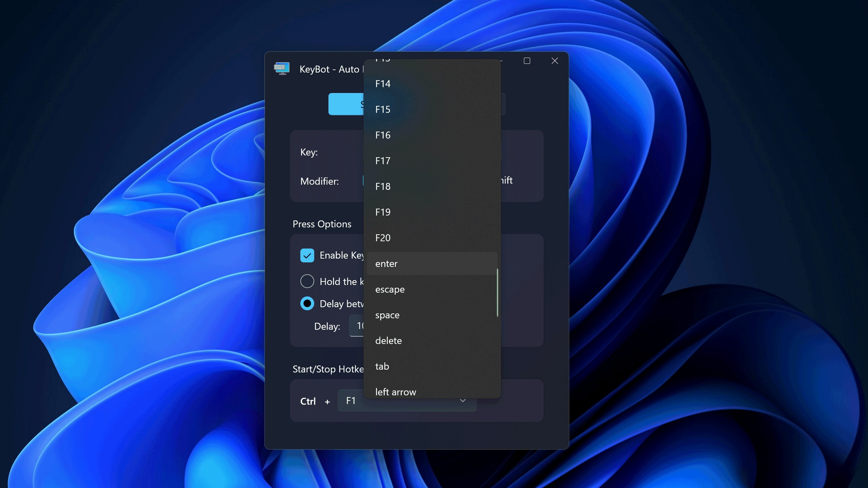Click the KeyBot keyboard app icon
868x488 pixels.
coord(282,68)
